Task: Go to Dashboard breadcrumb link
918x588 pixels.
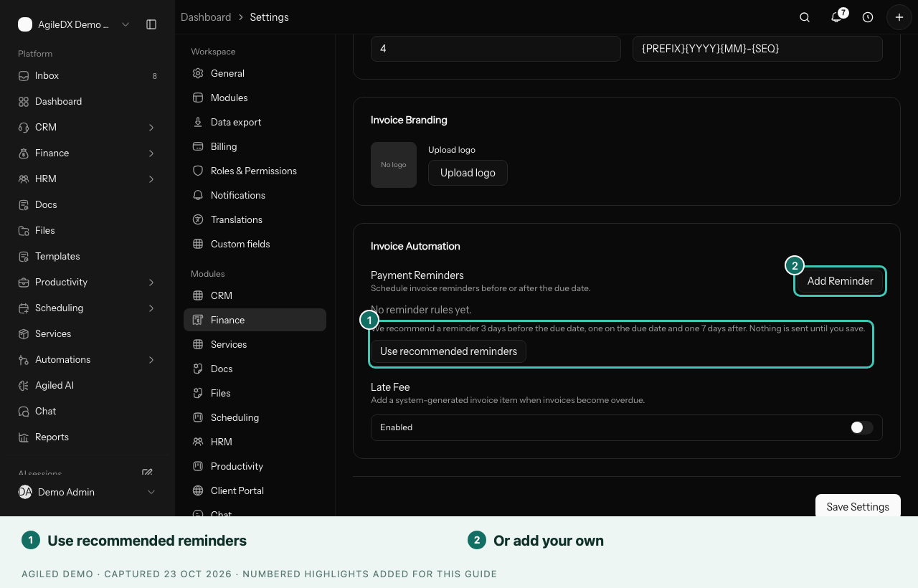Action: 206,17
